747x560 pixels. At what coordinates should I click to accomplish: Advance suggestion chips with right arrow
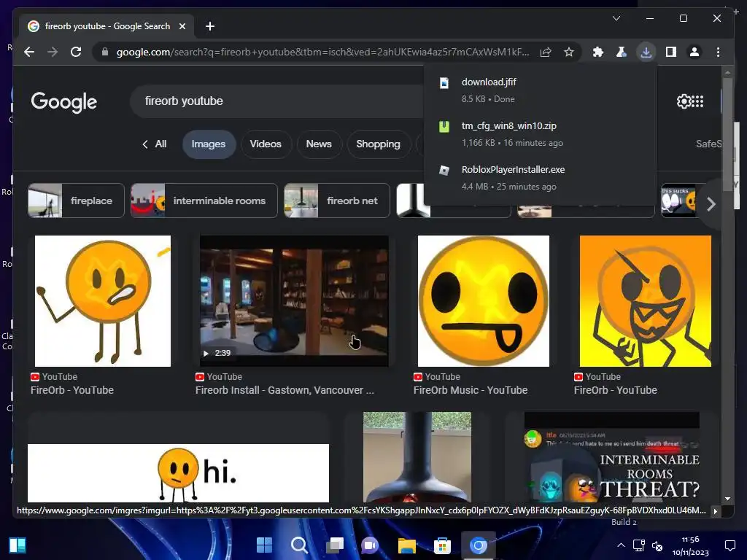coord(711,204)
